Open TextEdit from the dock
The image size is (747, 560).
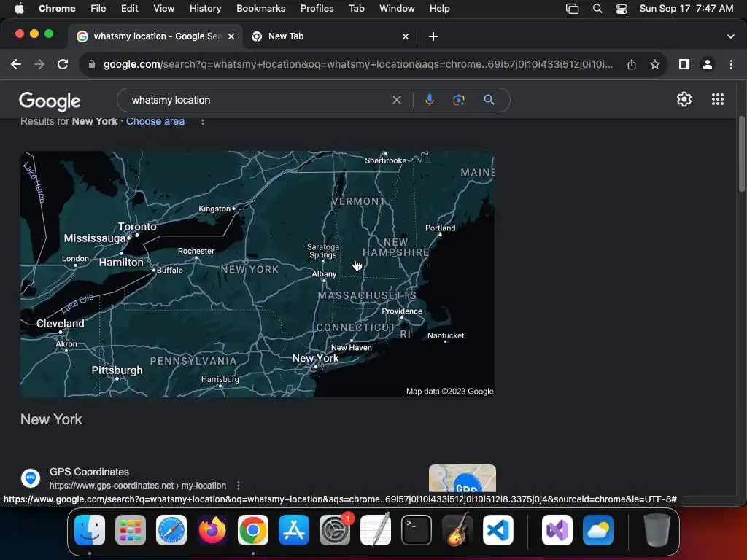(376, 530)
